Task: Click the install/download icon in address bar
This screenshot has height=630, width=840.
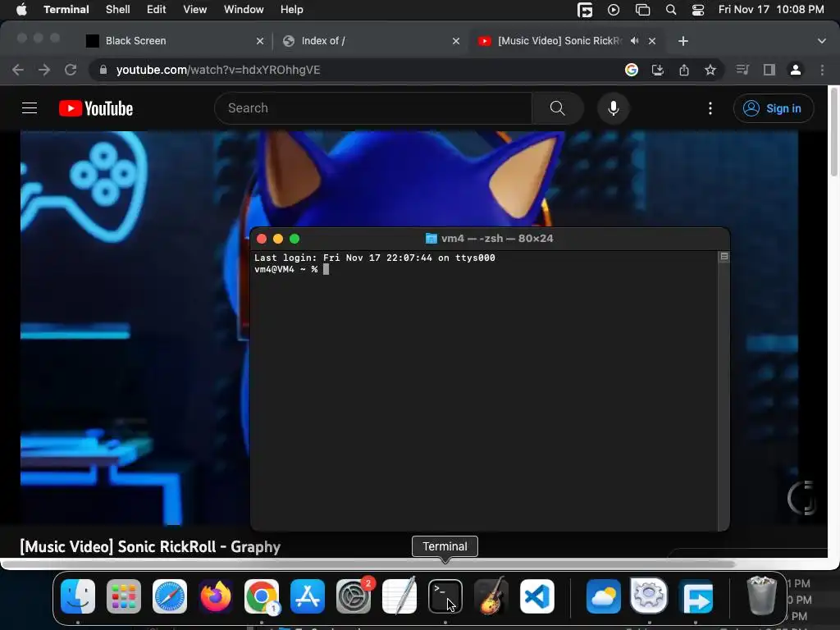Action: coord(658,70)
